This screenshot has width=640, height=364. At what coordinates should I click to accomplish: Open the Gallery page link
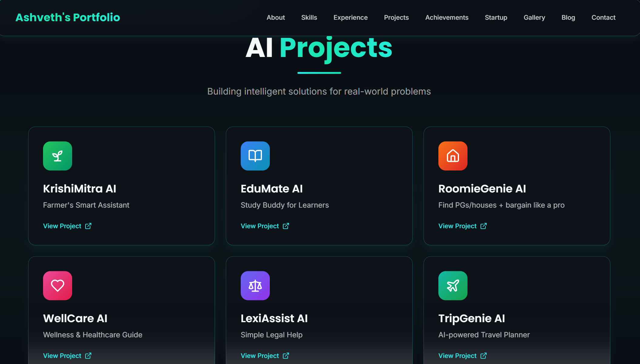tap(534, 18)
